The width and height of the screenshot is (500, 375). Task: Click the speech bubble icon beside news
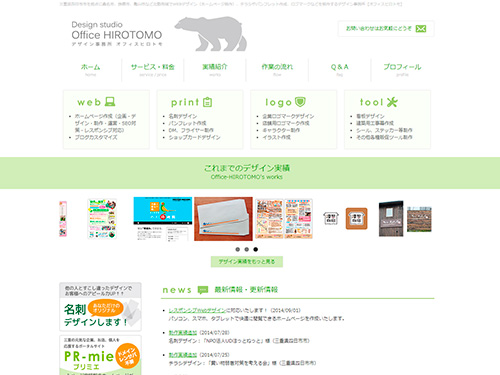click(203, 290)
